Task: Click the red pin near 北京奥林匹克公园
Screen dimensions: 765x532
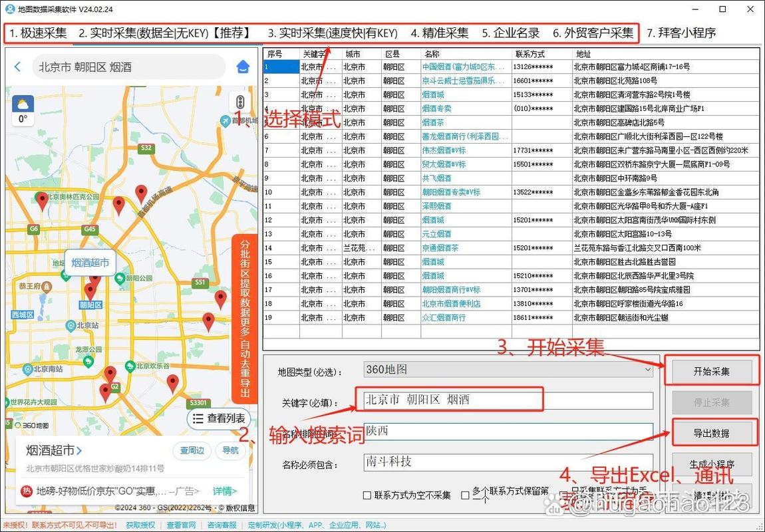Action: [42, 201]
